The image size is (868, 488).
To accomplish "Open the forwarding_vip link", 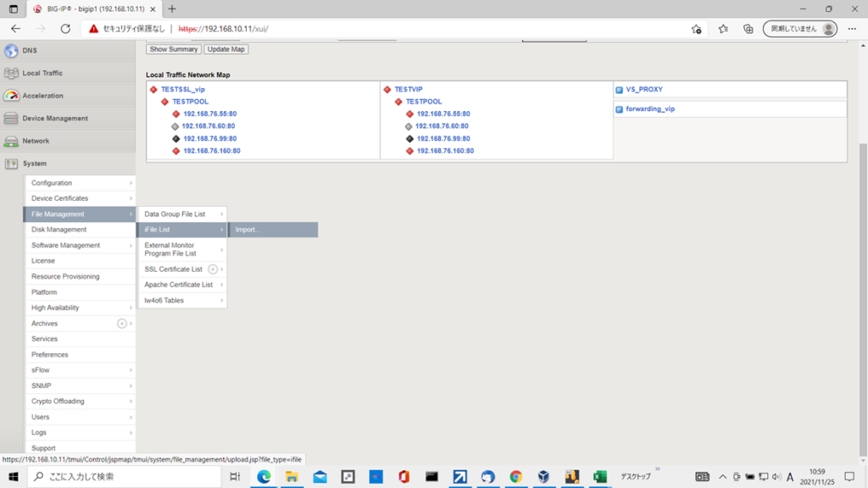I will tap(650, 109).
